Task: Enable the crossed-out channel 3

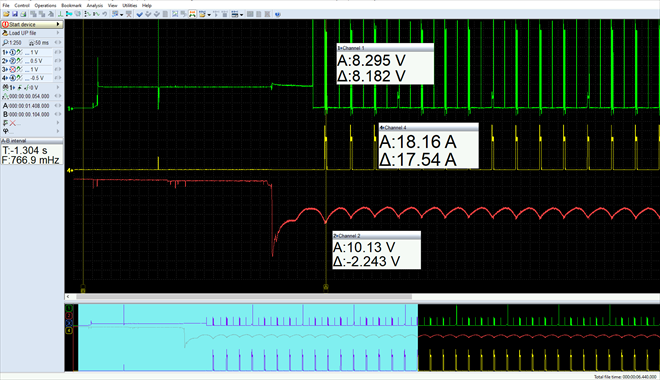Action: pyautogui.click(x=13, y=69)
